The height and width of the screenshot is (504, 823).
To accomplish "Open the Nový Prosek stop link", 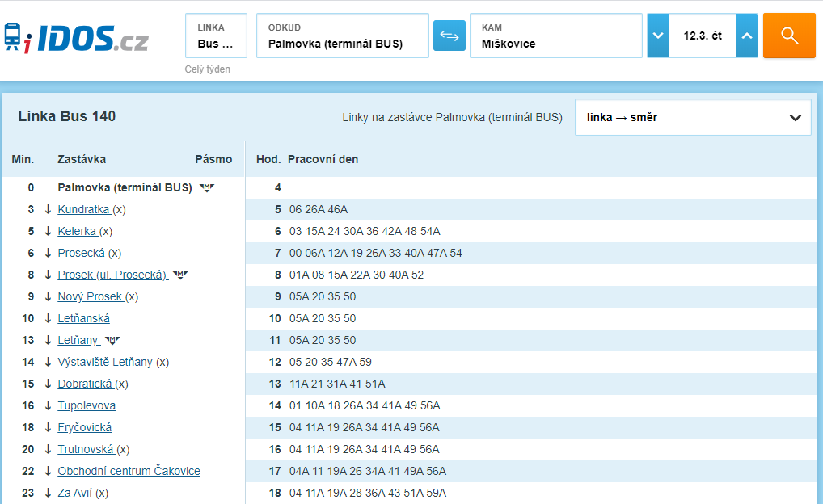I will point(91,296).
